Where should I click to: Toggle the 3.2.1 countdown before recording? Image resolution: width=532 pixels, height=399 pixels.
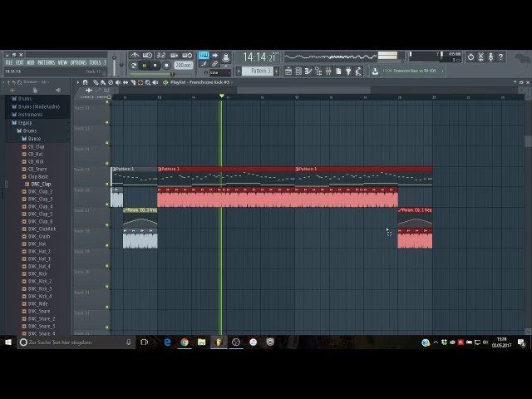(161, 55)
